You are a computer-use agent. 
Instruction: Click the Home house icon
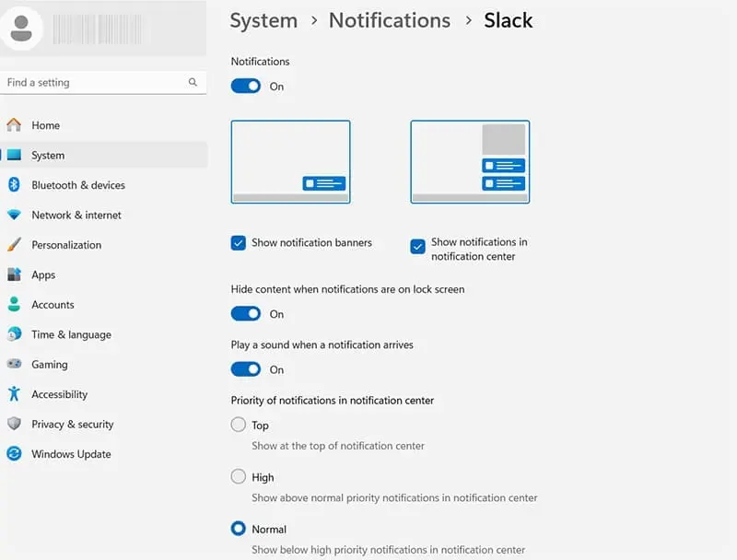click(x=14, y=125)
